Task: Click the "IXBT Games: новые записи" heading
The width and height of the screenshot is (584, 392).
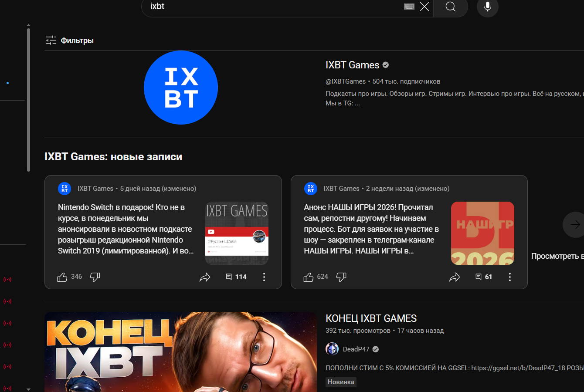Action: click(x=113, y=157)
